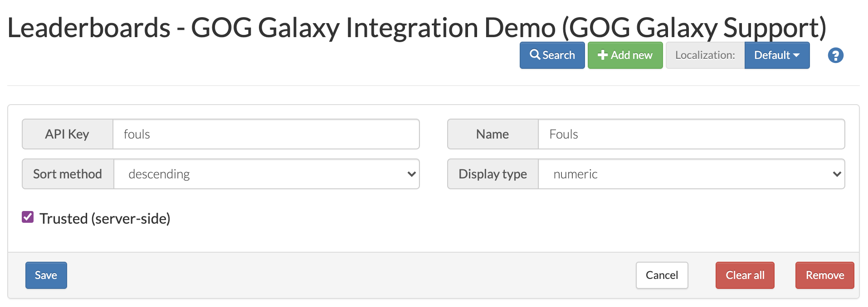Screen dimensions: 868x307
Task: Click the green Add new button
Action: [625, 55]
